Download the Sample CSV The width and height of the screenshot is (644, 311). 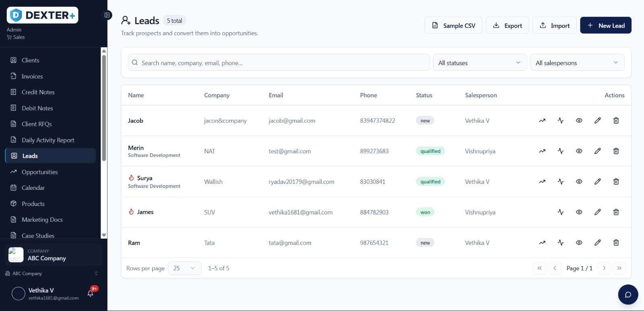(x=453, y=25)
